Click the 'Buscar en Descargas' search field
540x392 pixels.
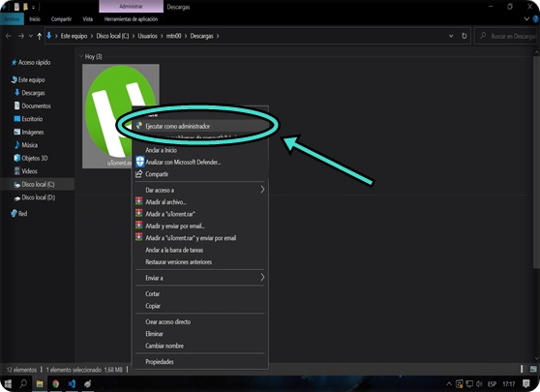point(505,36)
